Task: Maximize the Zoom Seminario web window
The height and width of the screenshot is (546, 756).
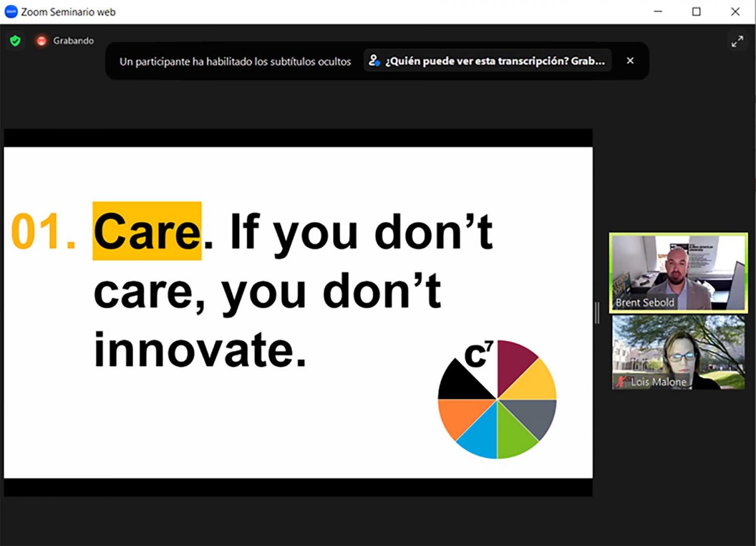Action: click(696, 12)
